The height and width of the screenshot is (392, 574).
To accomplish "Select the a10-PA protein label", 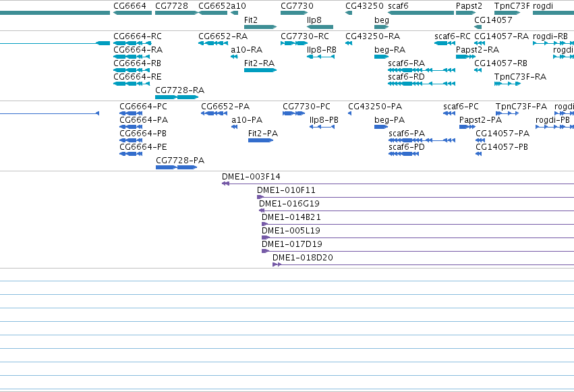I will point(247,119).
